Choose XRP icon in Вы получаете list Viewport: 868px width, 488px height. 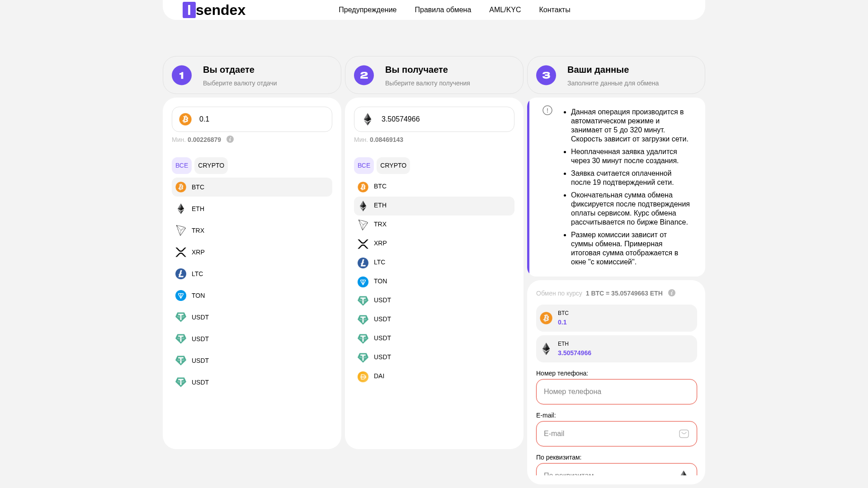click(x=363, y=244)
